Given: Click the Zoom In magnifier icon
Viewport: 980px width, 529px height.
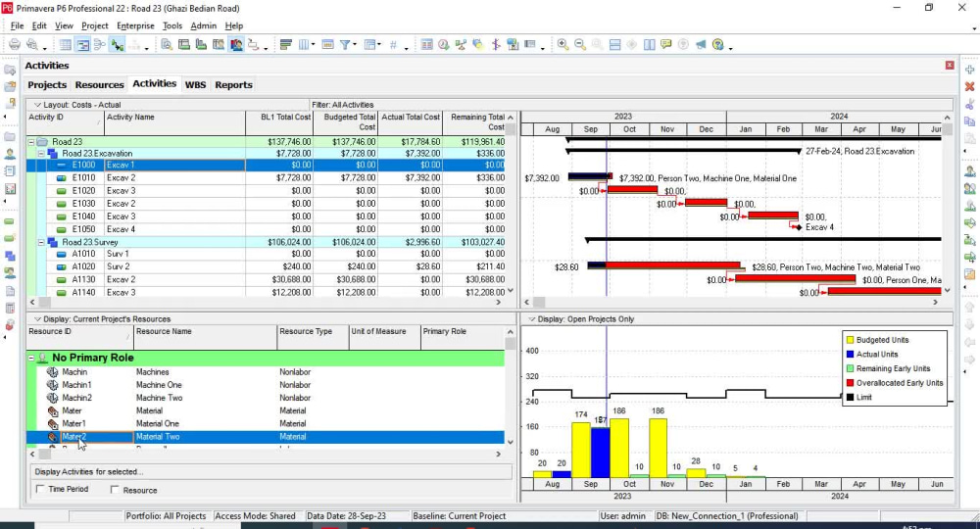Looking at the screenshot, I should click(563, 44).
